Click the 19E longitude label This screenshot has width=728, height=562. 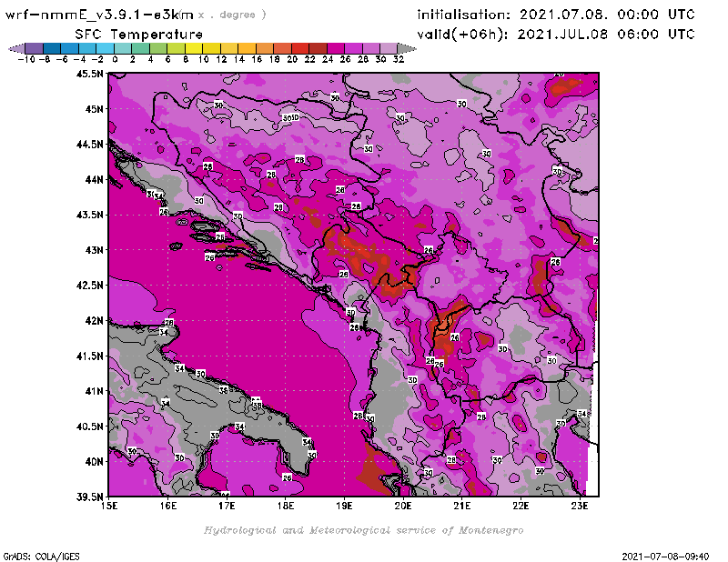coord(344,506)
